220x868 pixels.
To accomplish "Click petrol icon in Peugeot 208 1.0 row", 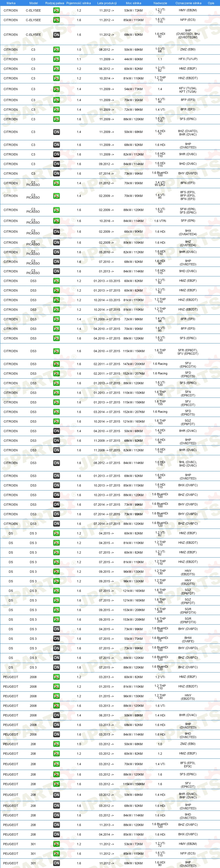I will click(57, 744).
